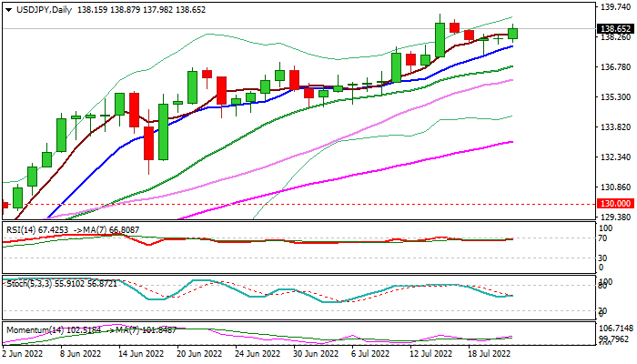Select the current price tag 138.652
The width and height of the screenshot is (637, 364).
pyautogui.click(x=617, y=29)
